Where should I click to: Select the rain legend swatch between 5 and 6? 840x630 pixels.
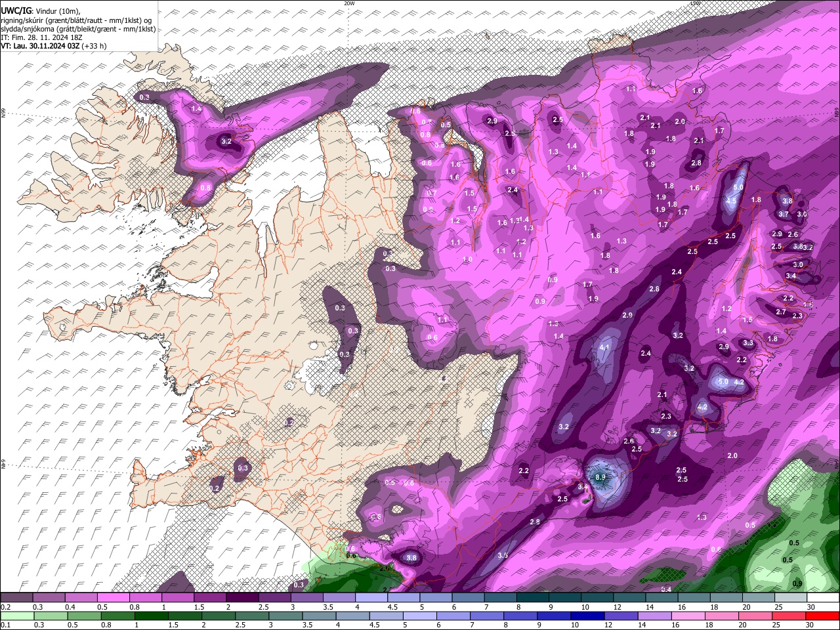coord(421,616)
